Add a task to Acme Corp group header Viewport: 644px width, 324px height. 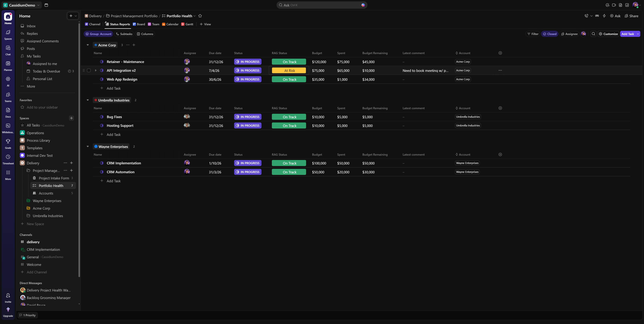click(x=134, y=45)
